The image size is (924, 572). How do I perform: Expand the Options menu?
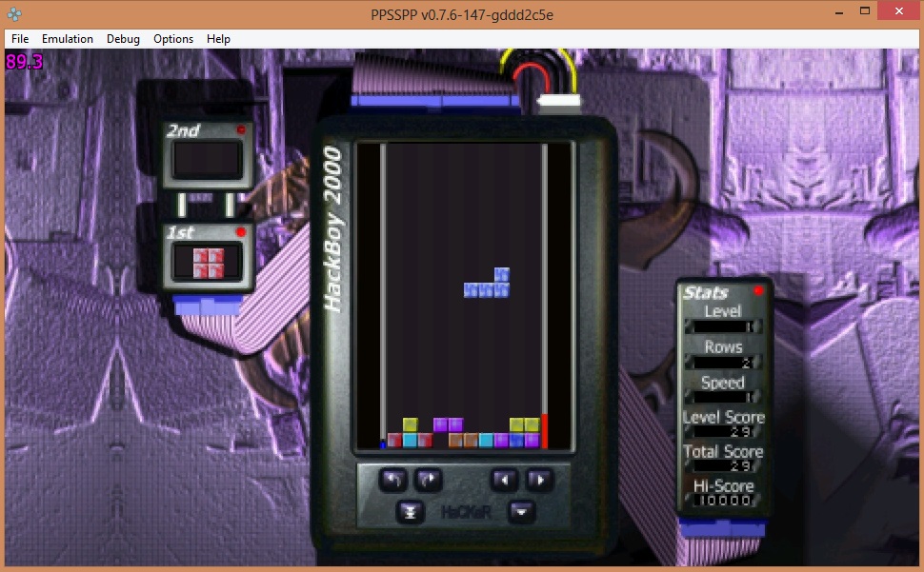pyautogui.click(x=173, y=39)
